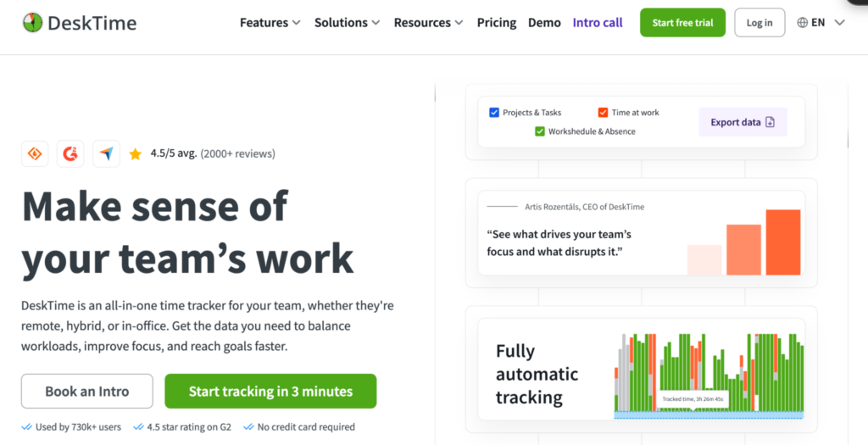Click the Book an Intro button
Viewport: 868px width, 445px height.
tap(87, 392)
